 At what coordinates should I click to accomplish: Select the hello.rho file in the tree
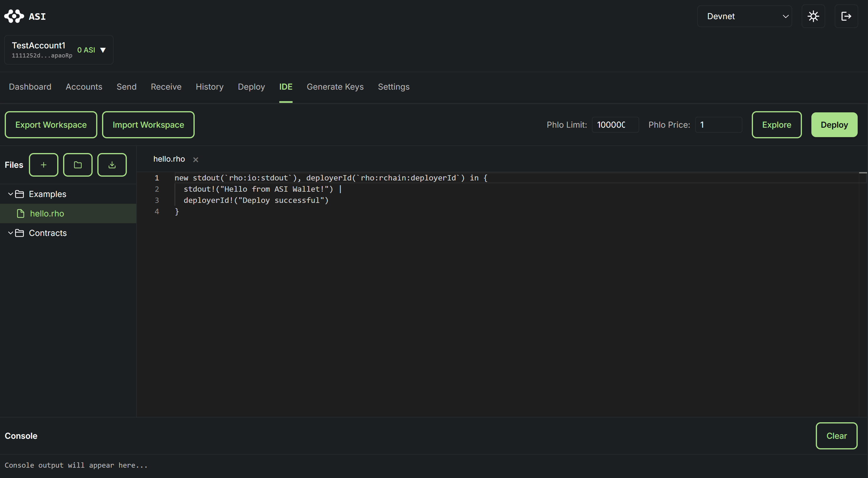[x=47, y=213]
